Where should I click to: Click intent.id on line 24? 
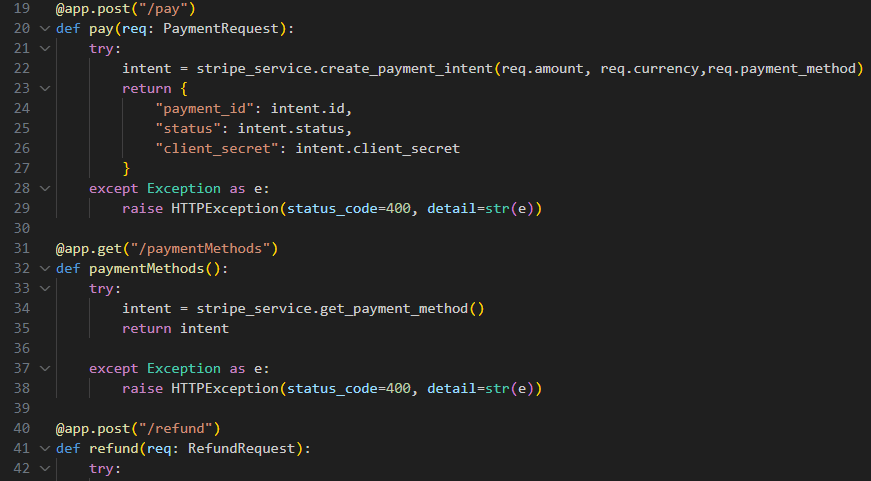[x=308, y=108]
